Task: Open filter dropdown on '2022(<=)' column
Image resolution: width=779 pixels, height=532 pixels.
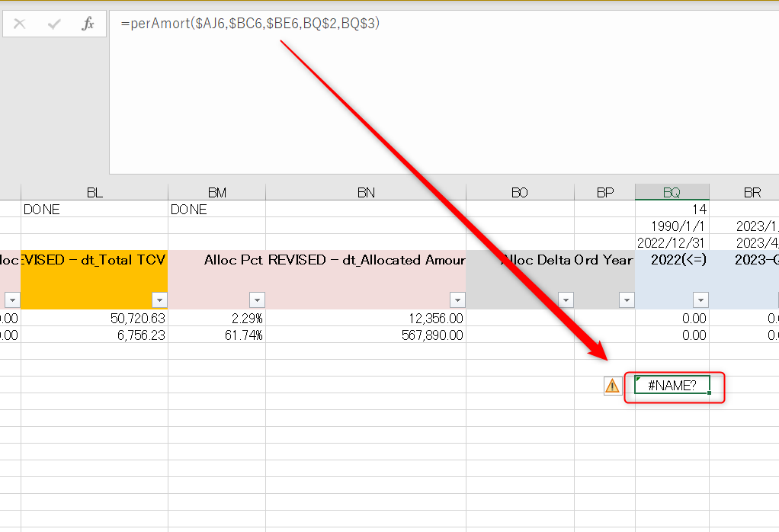Action: click(x=699, y=300)
